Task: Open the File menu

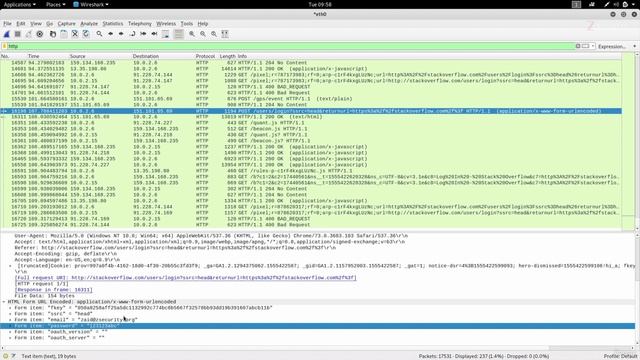Action: pyautogui.click(x=7, y=24)
